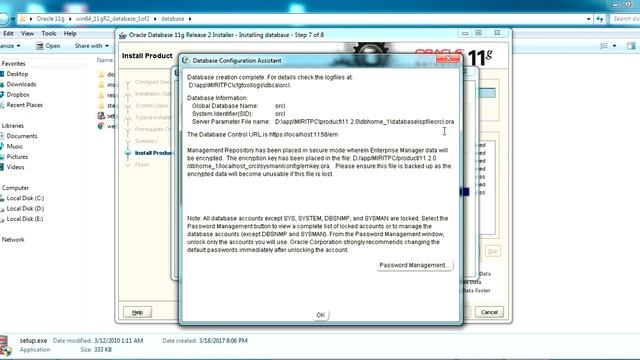
Task: Click 'Oracle 11g' in address bar breadcrumb
Action: tap(50, 19)
